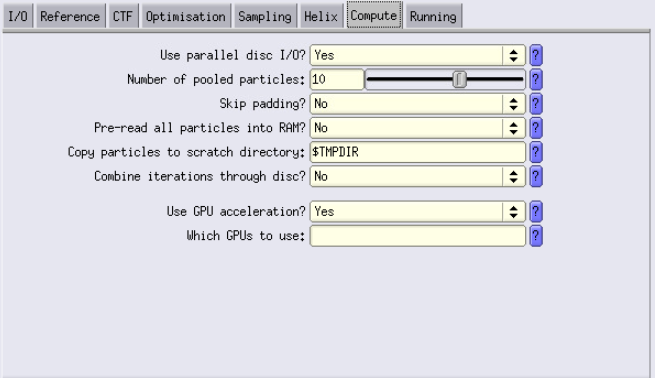
Task: Open help for Number of pooled particles
Action: click(x=536, y=79)
